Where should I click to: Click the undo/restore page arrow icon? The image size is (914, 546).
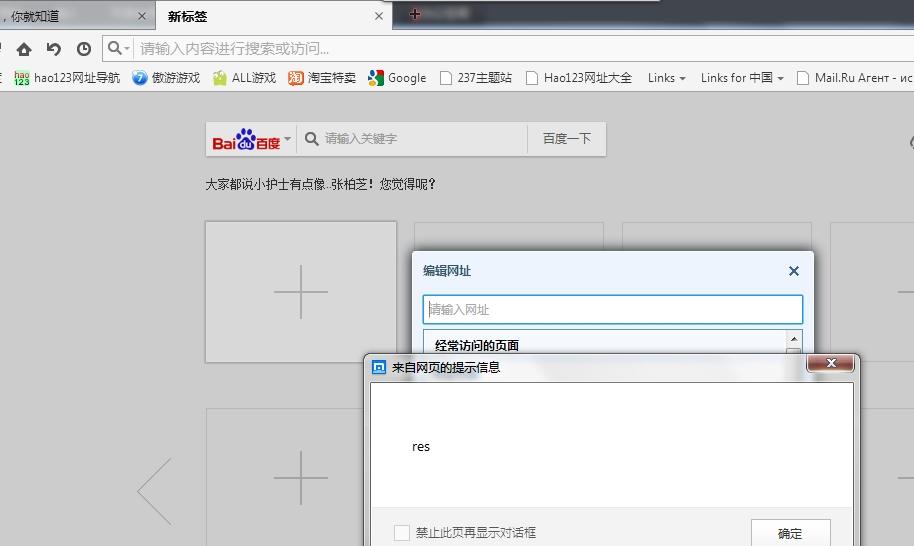click(x=54, y=49)
